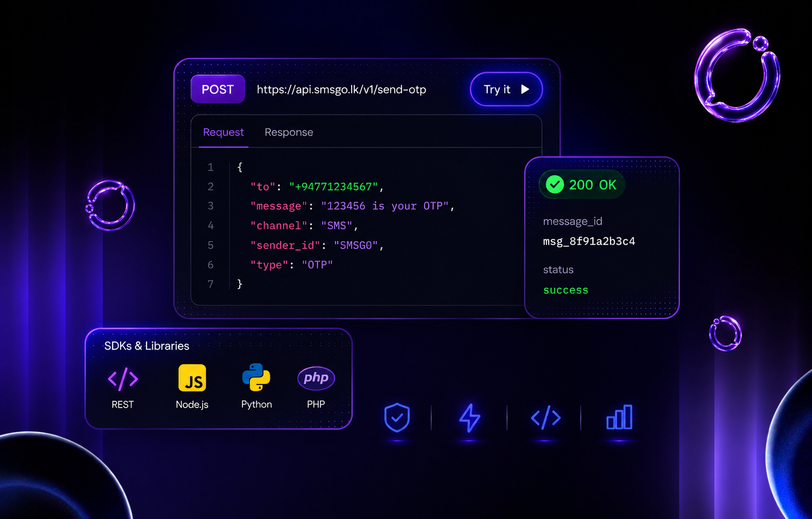This screenshot has height=519, width=812.
Task: Click the small glass chat logo below response card
Action: [725, 333]
